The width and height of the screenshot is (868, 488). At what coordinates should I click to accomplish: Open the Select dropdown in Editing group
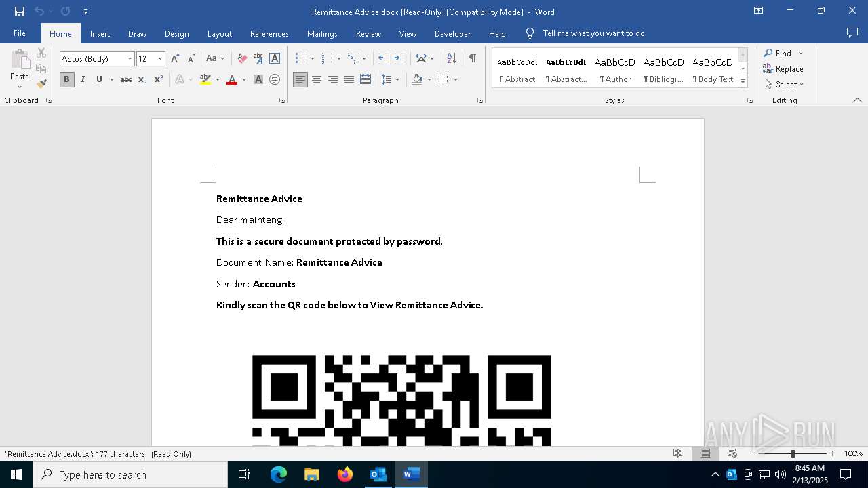coord(784,85)
